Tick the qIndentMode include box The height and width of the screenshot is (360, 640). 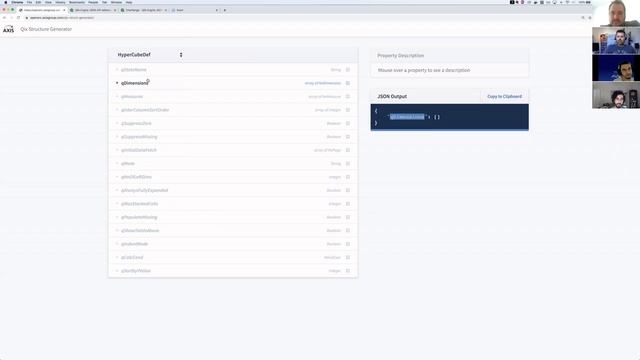point(348,244)
